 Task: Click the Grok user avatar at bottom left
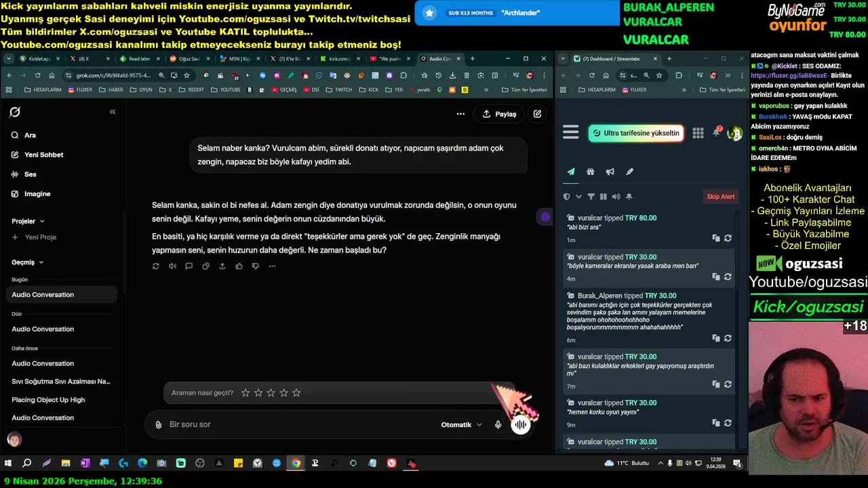pyautogui.click(x=14, y=439)
